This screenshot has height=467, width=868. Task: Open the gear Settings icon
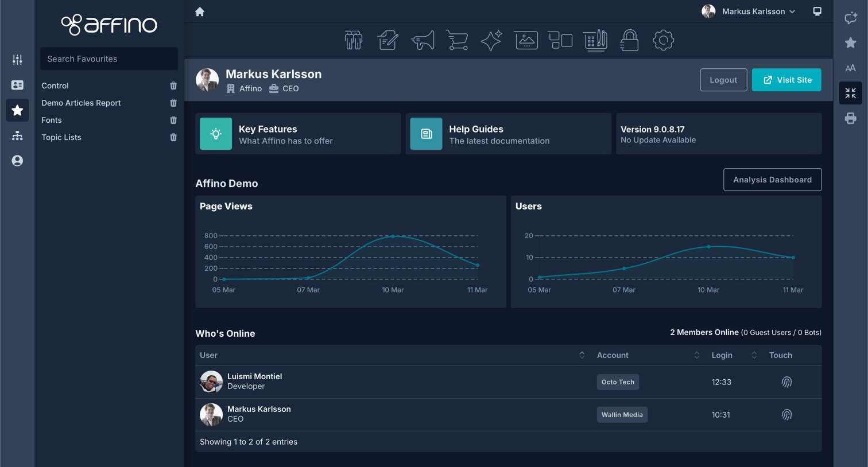coord(663,40)
